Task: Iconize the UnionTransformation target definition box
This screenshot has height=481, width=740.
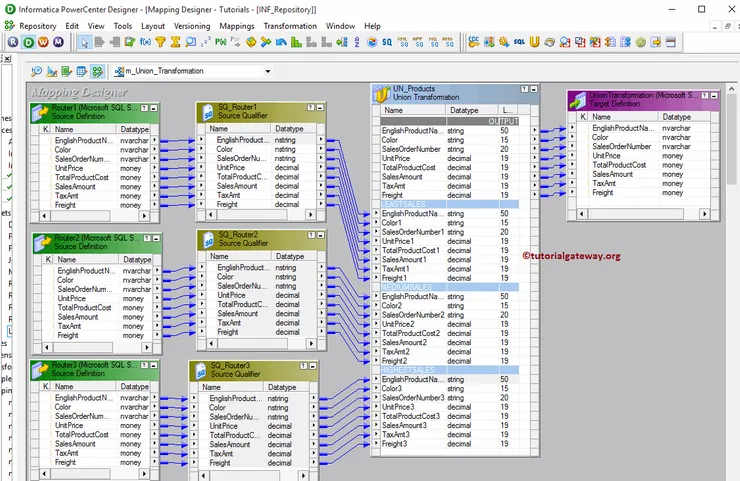Action: tap(714, 95)
